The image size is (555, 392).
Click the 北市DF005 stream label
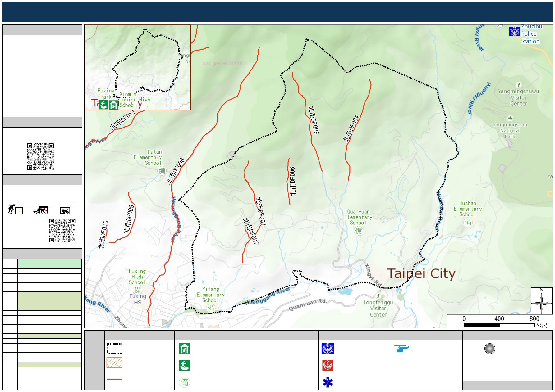pos(314,120)
